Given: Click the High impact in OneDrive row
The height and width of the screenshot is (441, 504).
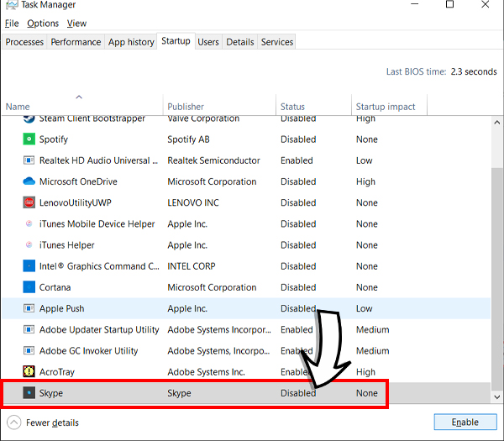Looking at the screenshot, I should click(x=365, y=181).
